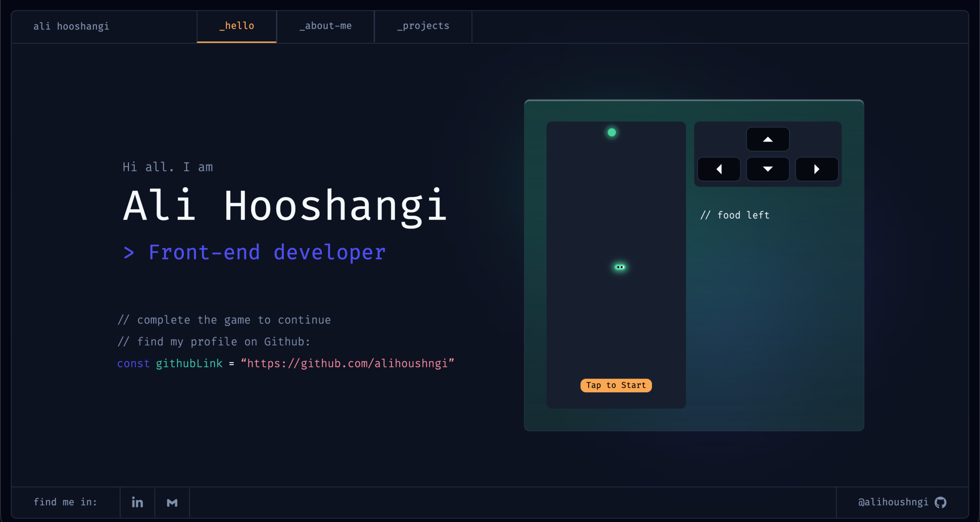Click the GitHub octocat icon in footer

(x=941, y=502)
